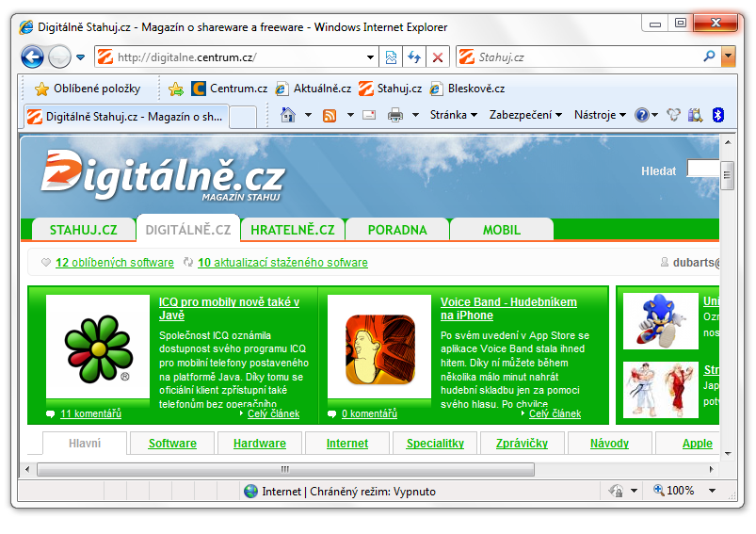Open the Aktuálně.cz favorites link
This screenshot has width=756, height=534.
314,89
